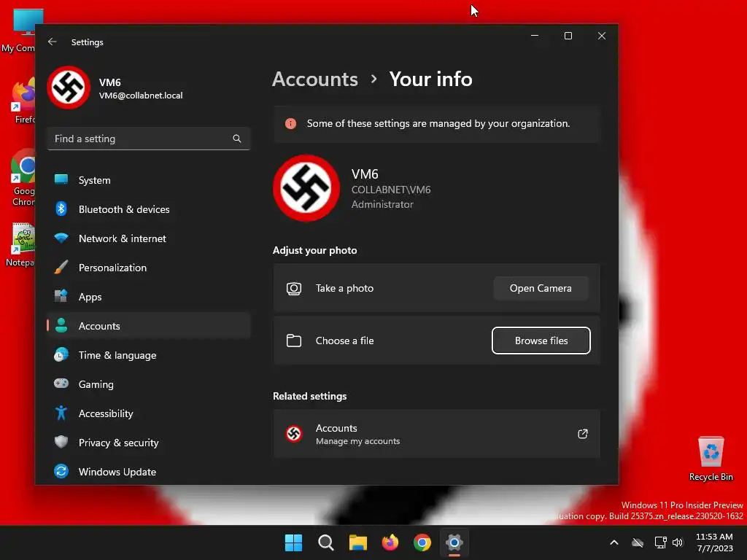Viewport: 747px width, 560px height.
Task: Click the external link icon on Accounts row
Action: [583, 434]
